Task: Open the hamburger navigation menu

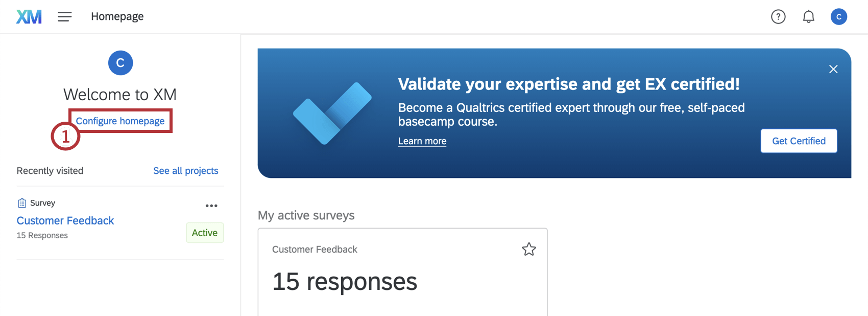Action: click(x=64, y=17)
